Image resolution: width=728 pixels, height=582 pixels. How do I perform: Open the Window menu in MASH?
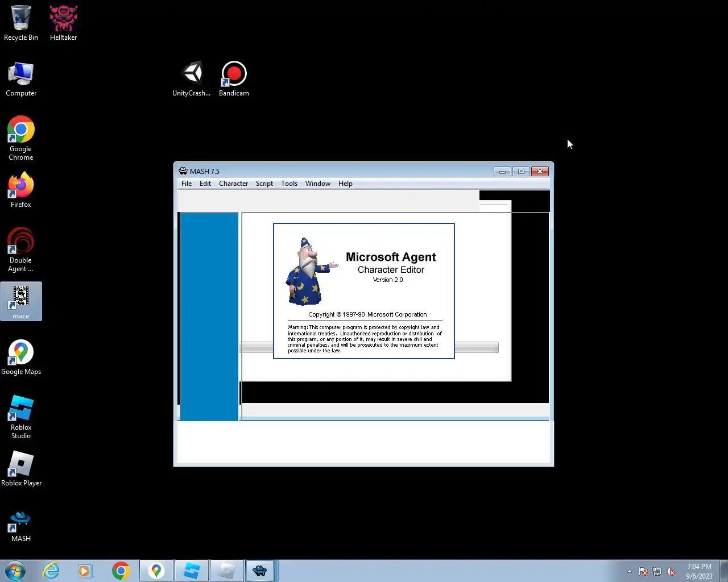click(x=318, y=184)
